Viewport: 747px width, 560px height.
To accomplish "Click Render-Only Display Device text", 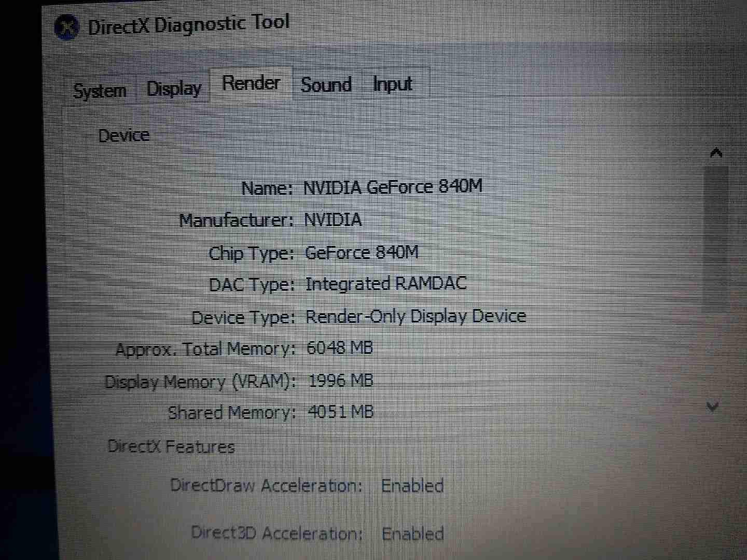I will point(416,316).
